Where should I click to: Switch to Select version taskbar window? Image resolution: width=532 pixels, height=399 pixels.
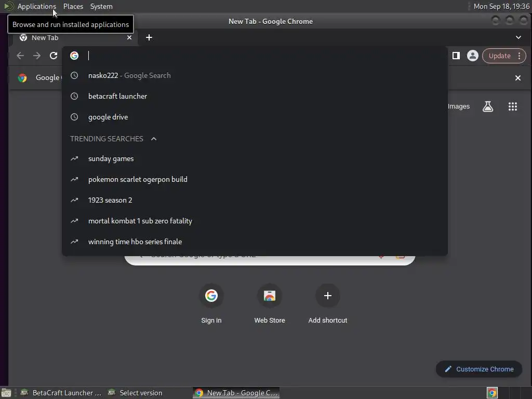(135, 393)
